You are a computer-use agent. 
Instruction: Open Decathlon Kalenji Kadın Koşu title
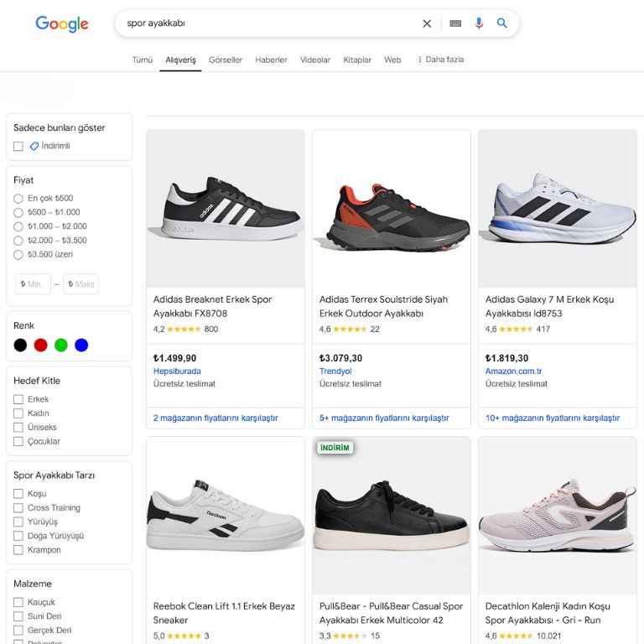click(x=548, y=613)
